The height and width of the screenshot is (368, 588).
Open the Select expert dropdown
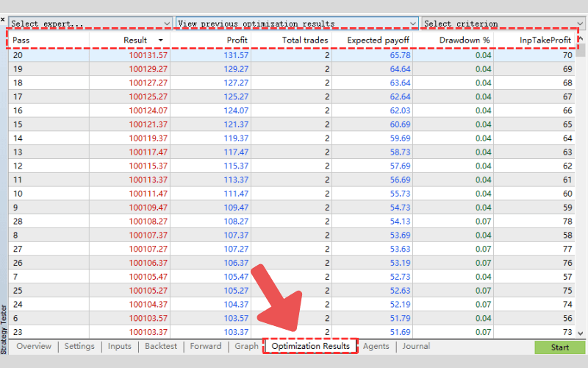point(90,24)
